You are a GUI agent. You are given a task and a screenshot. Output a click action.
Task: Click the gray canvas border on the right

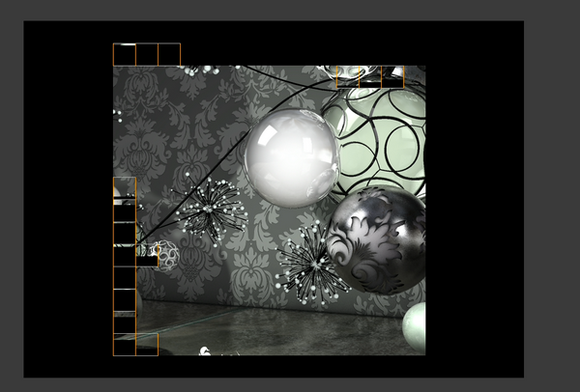[x=551, y=193]
